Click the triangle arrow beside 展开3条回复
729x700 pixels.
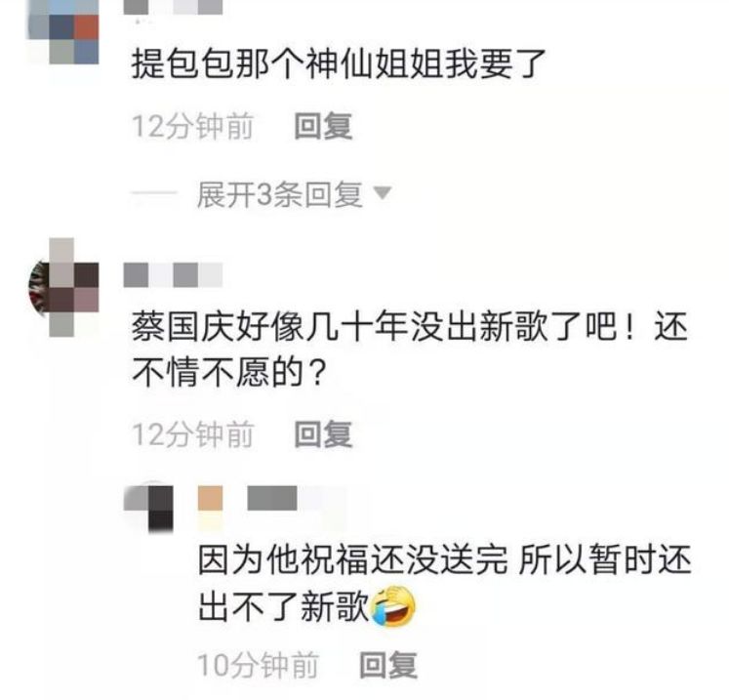[383, 193]
